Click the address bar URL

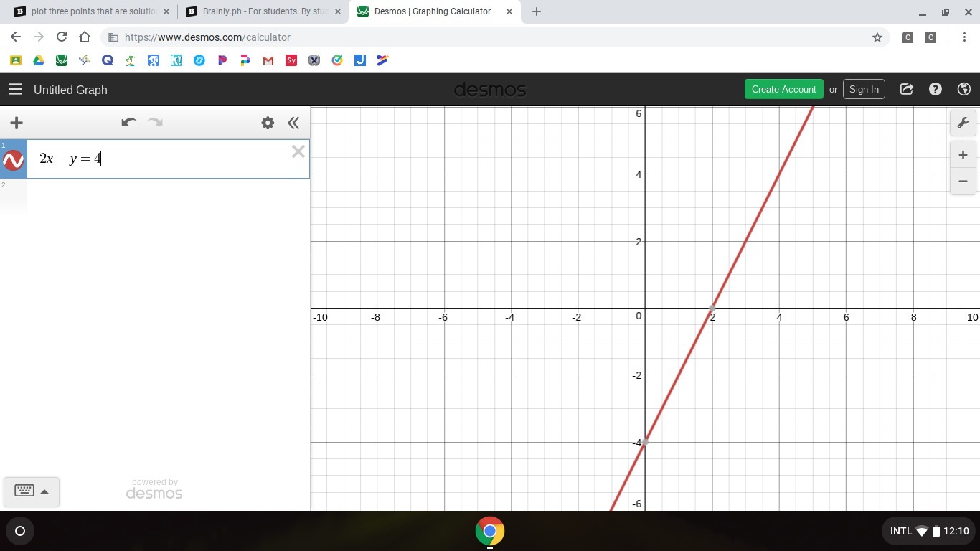pyautogui.click(x=207, y=37)
